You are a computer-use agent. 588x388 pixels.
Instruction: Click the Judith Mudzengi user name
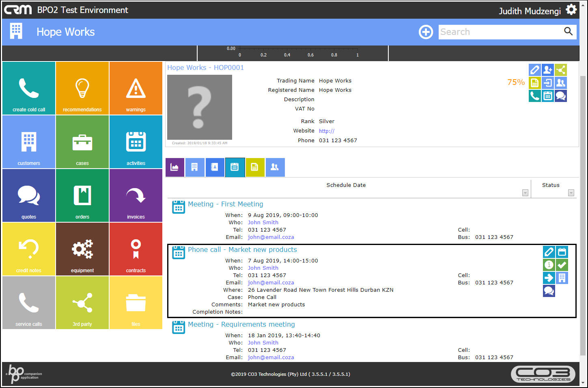coord(530,11)
